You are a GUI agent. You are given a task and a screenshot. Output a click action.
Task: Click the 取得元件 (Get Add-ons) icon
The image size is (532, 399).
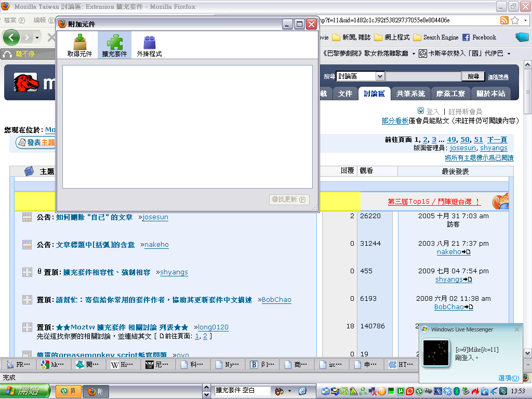[79, 45]
